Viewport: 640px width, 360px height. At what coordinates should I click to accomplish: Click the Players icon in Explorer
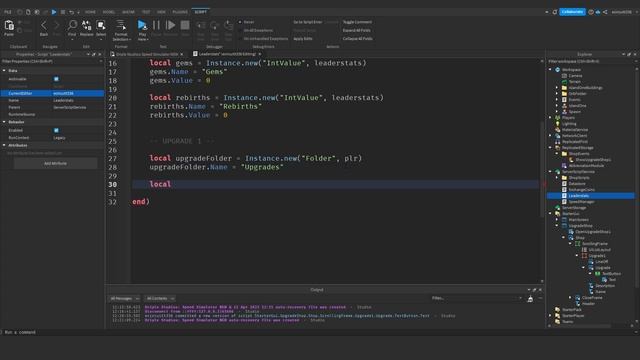(558, 118)
